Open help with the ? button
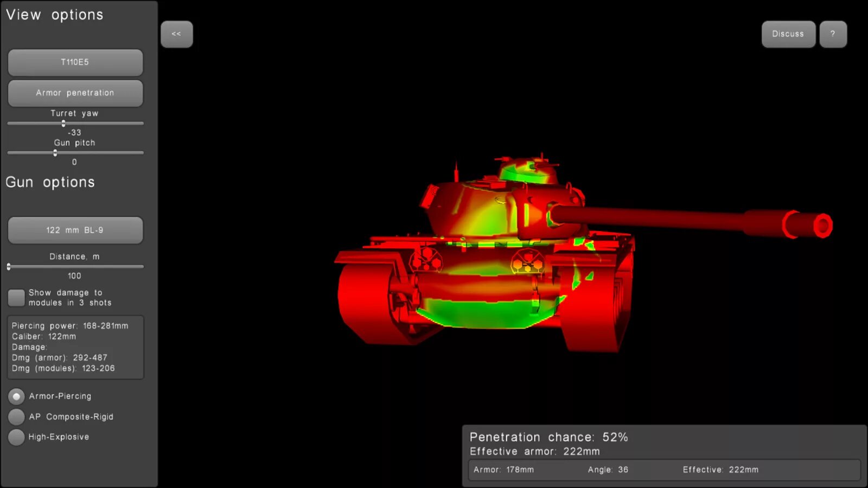Screen dimensions: 868x488 tap(833, 34)
